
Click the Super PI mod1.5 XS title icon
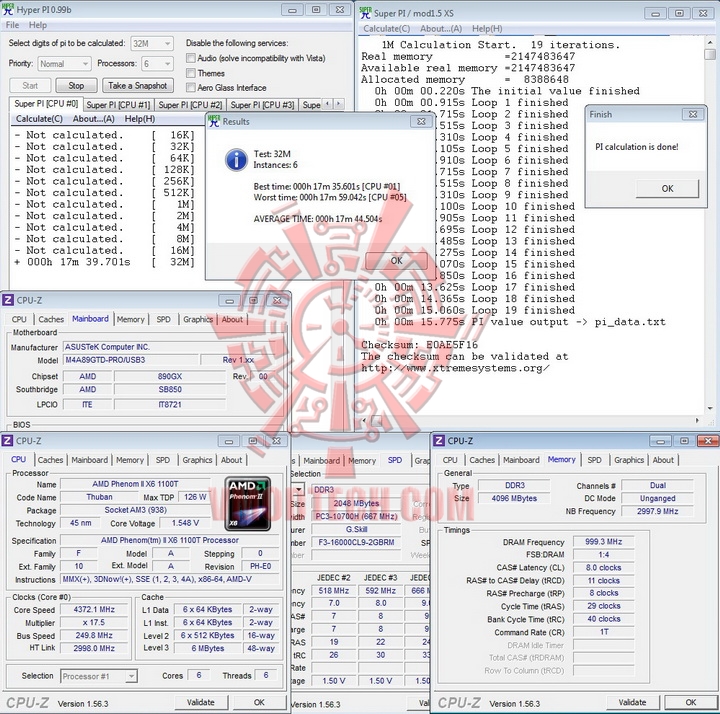(x=366, y=13)
